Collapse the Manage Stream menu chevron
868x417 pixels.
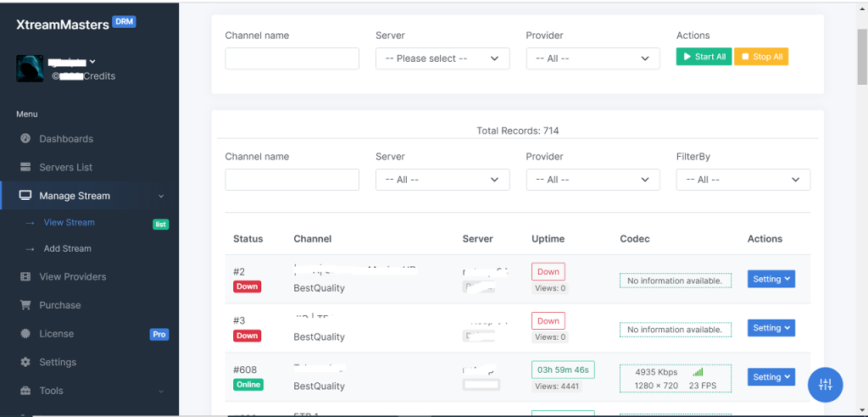[161, 197]
